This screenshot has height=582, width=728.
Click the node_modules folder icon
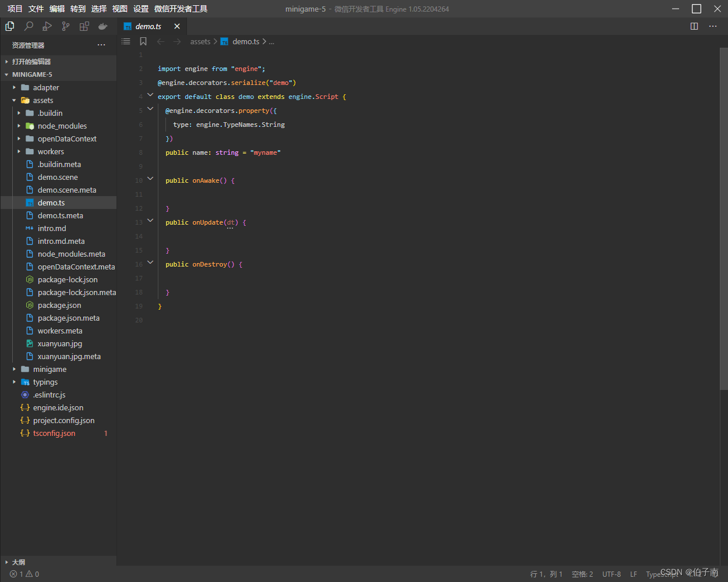coord(30,126)
